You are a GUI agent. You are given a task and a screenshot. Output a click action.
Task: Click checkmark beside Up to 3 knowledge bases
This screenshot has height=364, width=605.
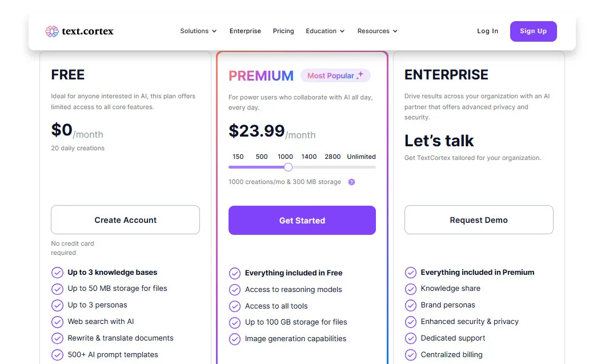click(x=57, y=273)
